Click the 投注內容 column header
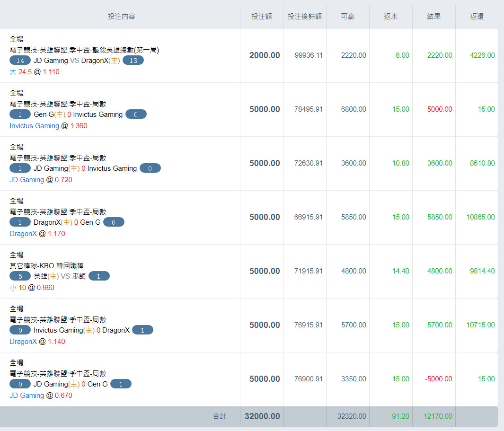The width and height of the screenshot is (504, 431). [x=122, y=17]
